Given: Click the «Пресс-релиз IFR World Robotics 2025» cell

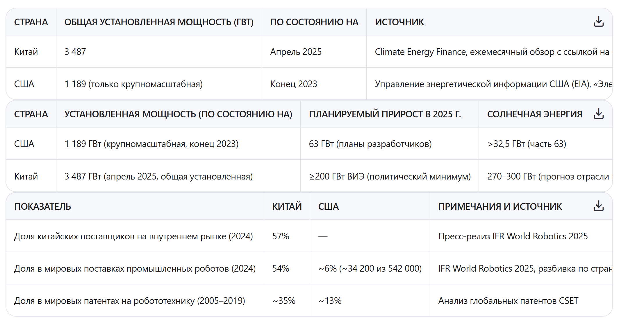Looking at the screenshot, I should 513,236.
